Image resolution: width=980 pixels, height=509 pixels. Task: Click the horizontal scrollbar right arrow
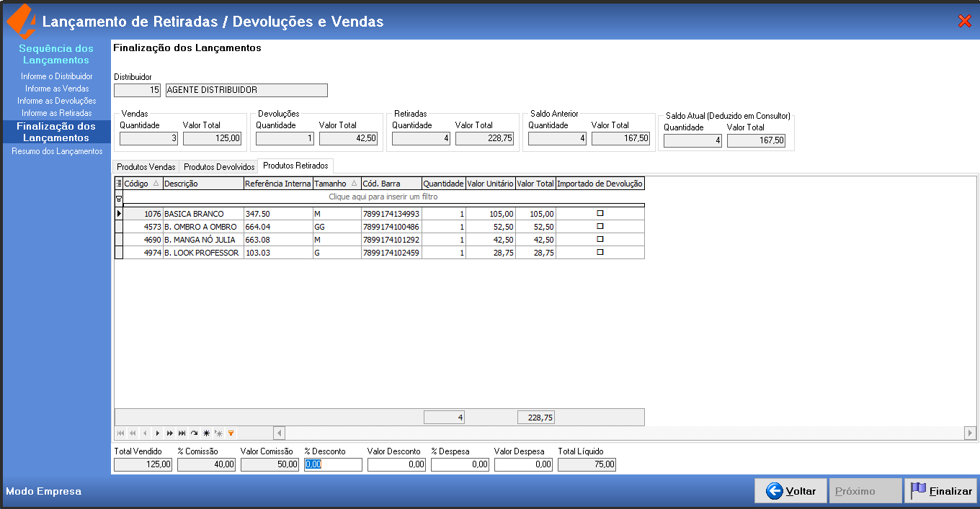tap(971, 433)
